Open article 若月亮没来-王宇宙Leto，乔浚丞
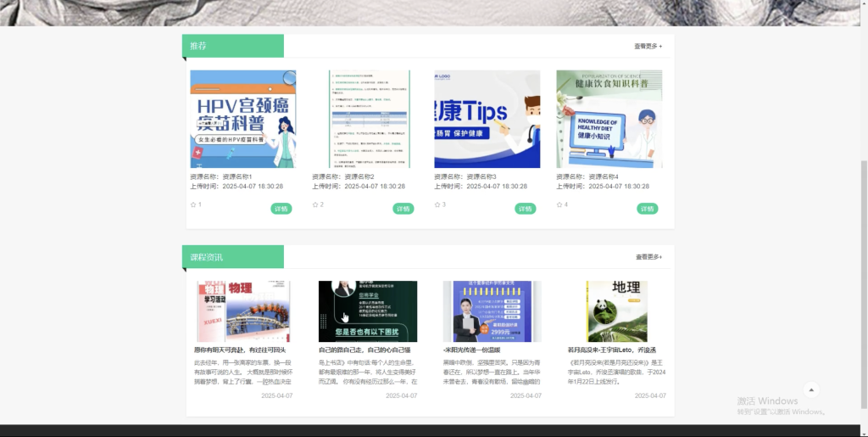The width and height of the screenshot is (868, 437). tap(612, 350)
